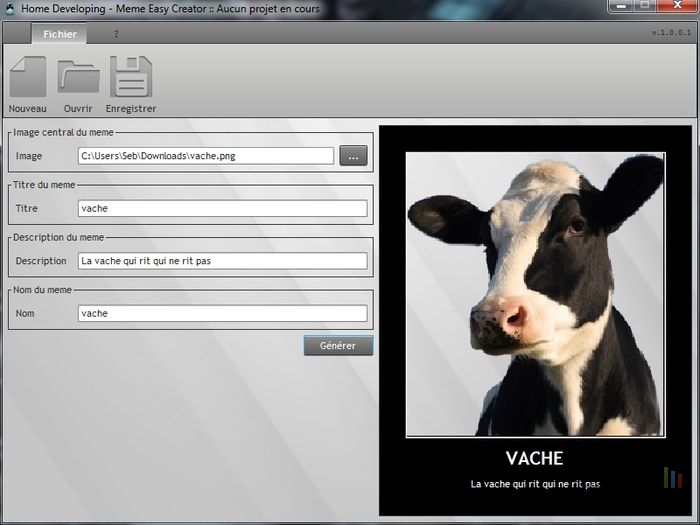
Task: Close the Meme Easy Creator window
Action: tap(677, 6)
